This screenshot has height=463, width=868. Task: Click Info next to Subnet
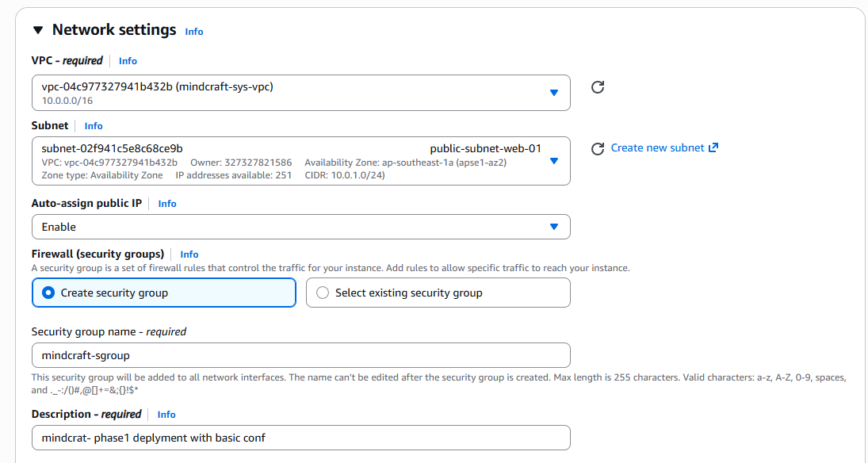(93, 125)
